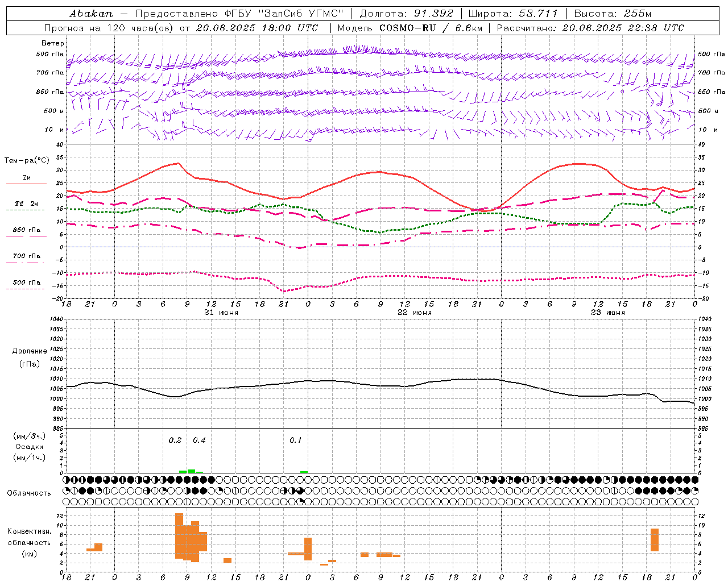Screen dimensions: 728x582
Task: Click the orange convective bar on 23 июня evening
Action: 655,540
